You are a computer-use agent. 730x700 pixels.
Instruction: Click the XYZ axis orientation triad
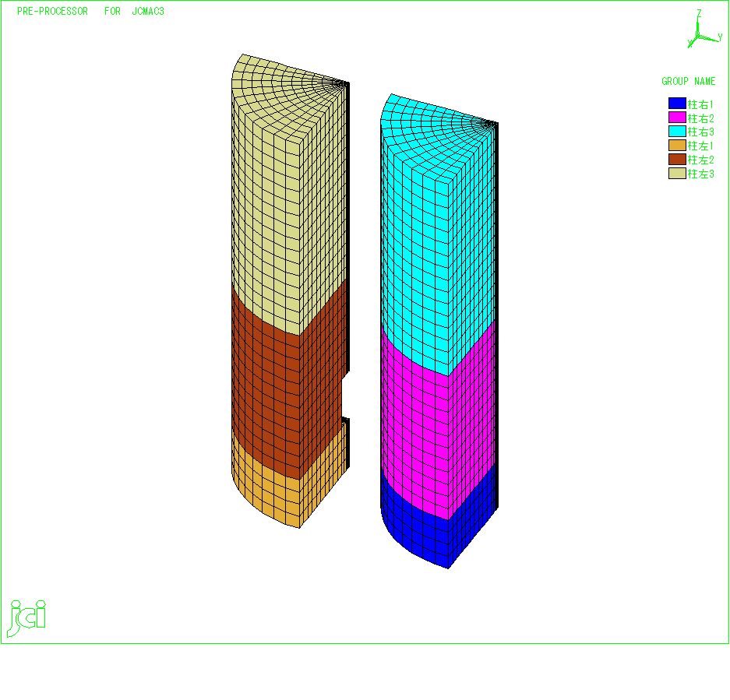(704, 29)
